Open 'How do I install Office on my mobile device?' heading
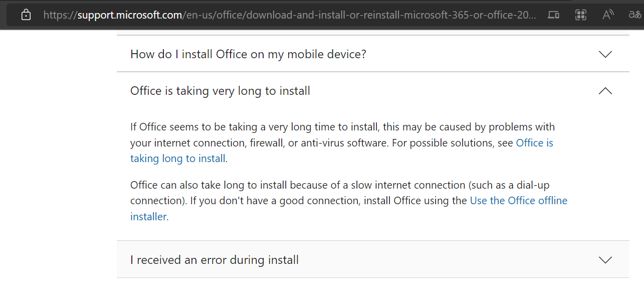Image resolution: width=644 pixels, height=294 pixels. click(248, 54)
